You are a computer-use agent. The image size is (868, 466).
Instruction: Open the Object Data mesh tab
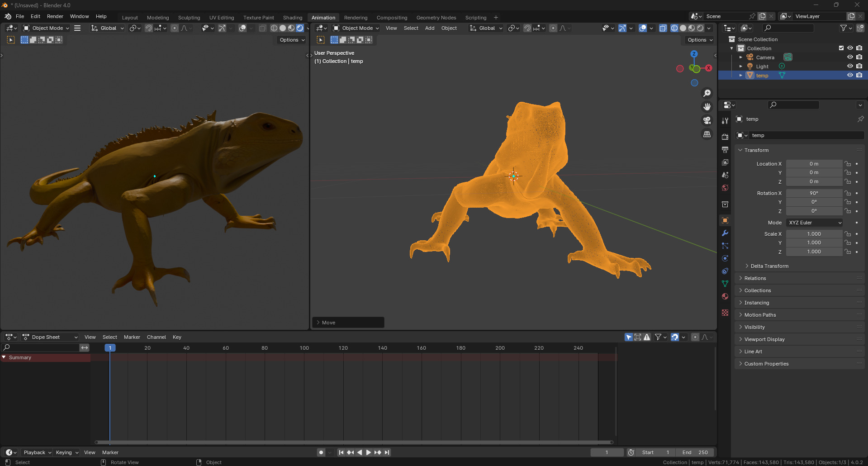coord(725,284)
